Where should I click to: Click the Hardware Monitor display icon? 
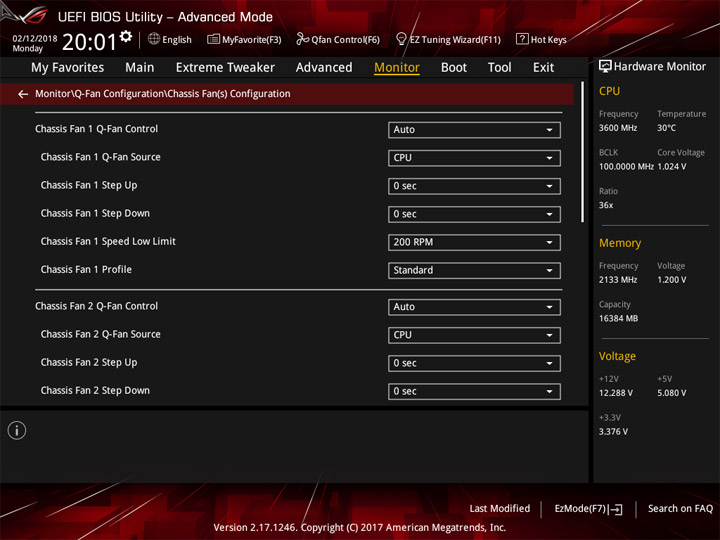tap(605, 67)
